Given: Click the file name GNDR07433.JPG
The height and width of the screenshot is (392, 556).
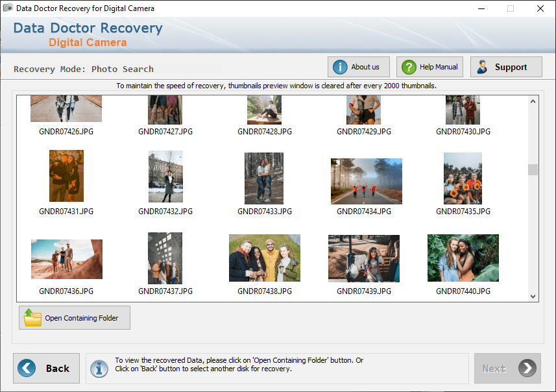Looking at the screenshot, I should pyautogui.click(x=265, y=212).
